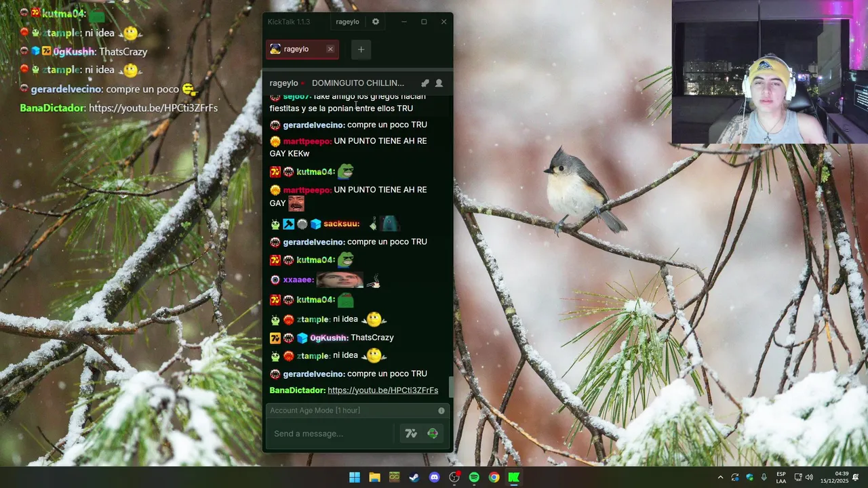Click the 0gKushh username in KickTalk

click(329, 338)
